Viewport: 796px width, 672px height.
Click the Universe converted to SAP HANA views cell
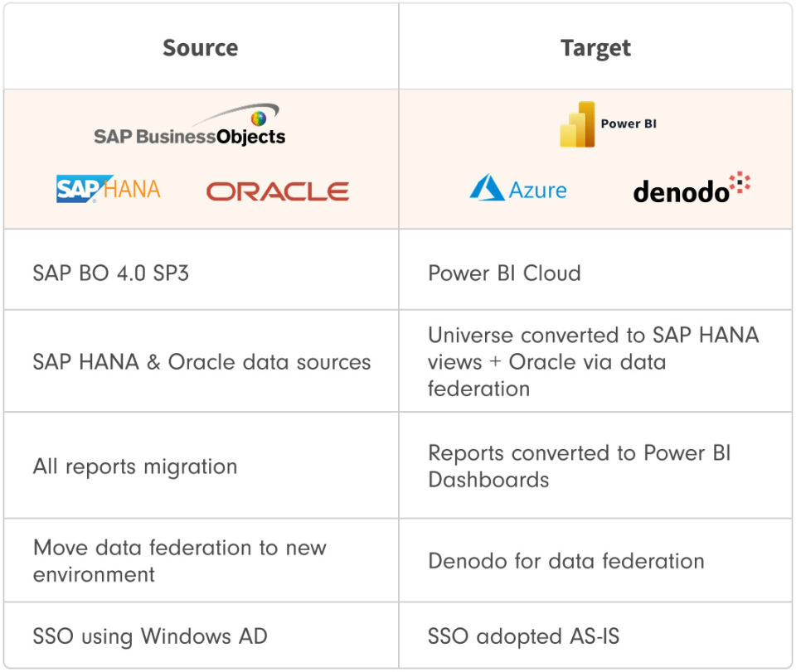click(593, 361)
